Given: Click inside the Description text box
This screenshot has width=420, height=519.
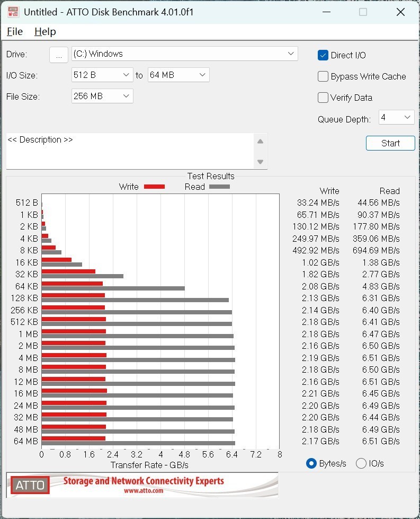Looking at the screenshot, I should pyautogui.click(x=130, y=151).
